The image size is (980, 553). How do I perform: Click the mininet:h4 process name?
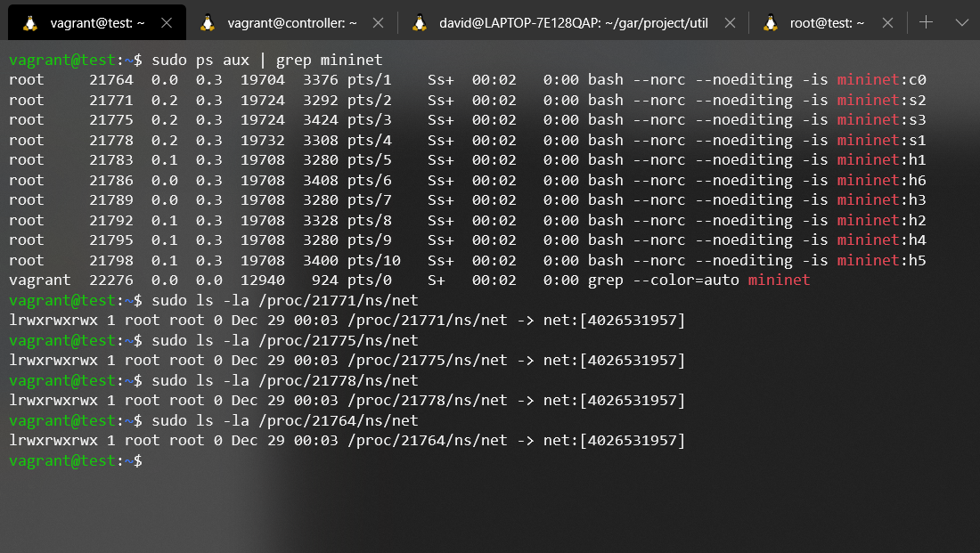click(x=882, y=240)
